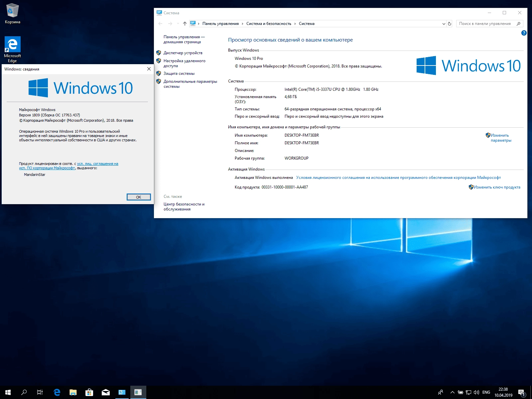The image size is (532, 399).
Task: Click the 'MandarinStar' licensee name
Action: 35,175
